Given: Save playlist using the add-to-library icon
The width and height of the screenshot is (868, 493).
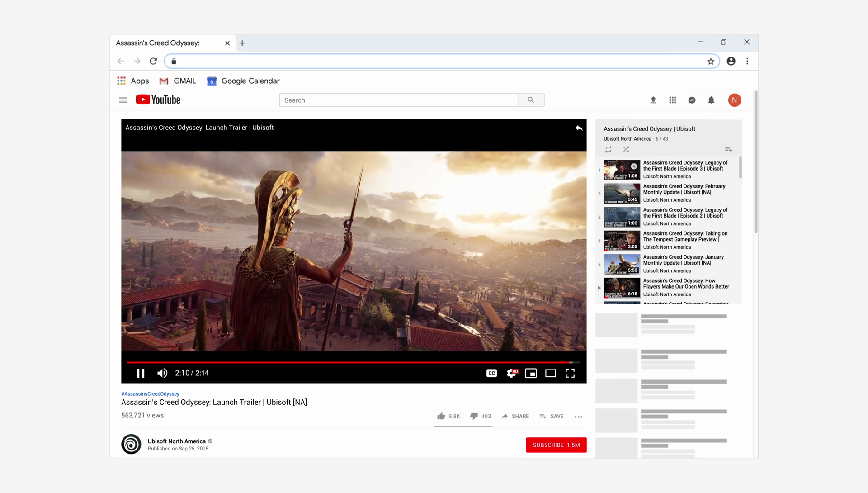Looking at the screenshot, I should coord(728,149).
